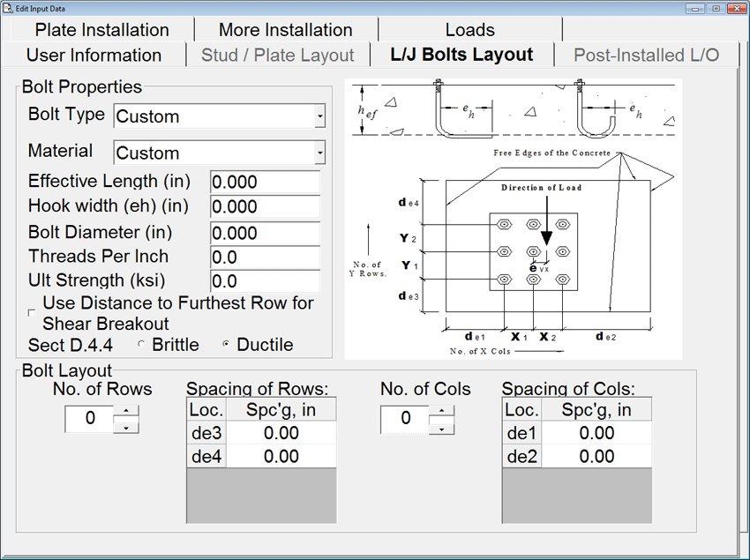Focus the Bolt Diameter input box

click(x=264, y=233)
